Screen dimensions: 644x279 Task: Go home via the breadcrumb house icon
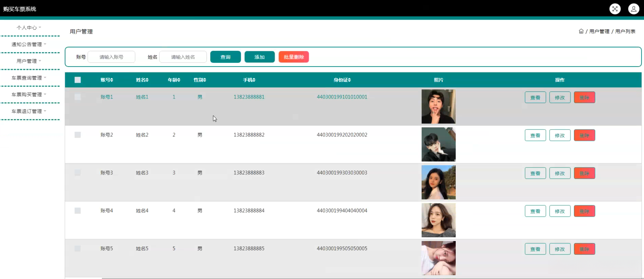click(x=581, y=31)
